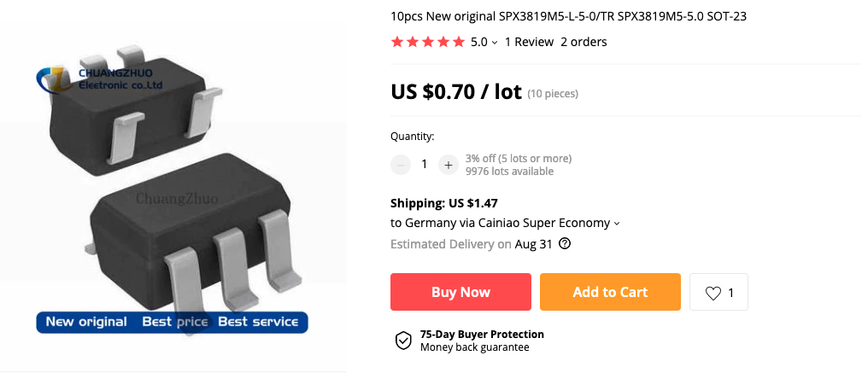Click the Add to Cart button
The height and width of the screenshot is (373, 868).
pyautogui.click(x=610, y=292)
